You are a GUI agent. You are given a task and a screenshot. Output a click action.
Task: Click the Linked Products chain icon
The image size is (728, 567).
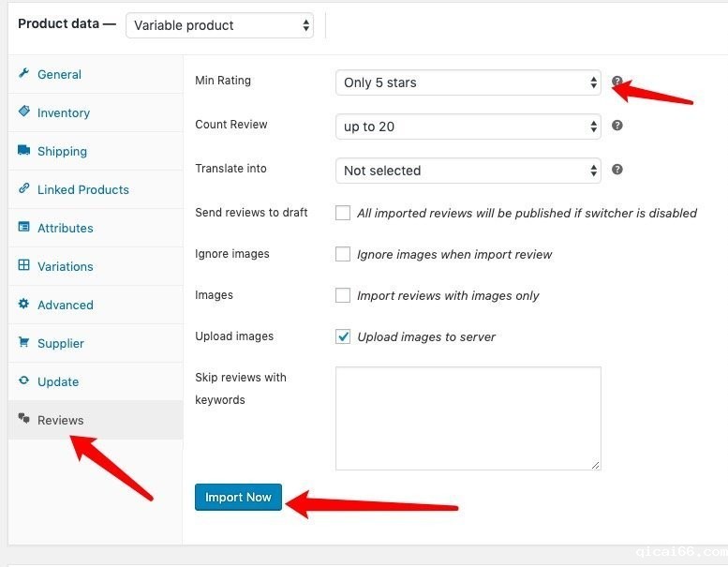[x=24, y=189]
